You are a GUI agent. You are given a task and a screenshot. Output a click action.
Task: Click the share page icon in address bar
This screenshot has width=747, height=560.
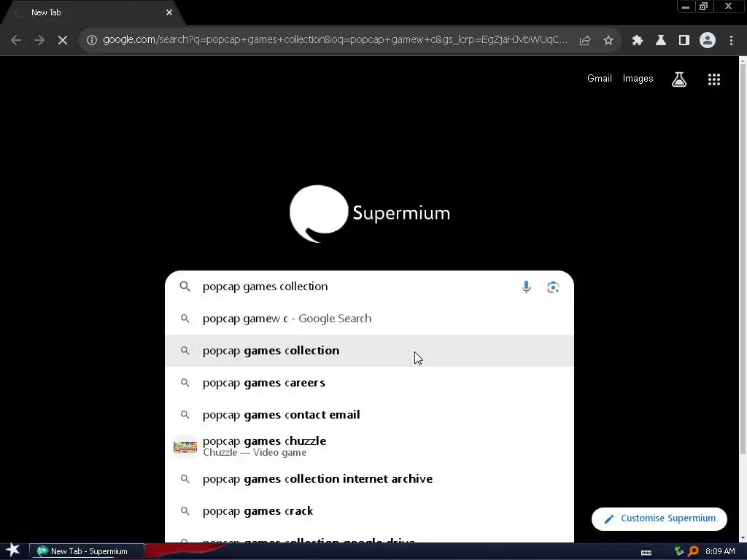coord(585,41)
